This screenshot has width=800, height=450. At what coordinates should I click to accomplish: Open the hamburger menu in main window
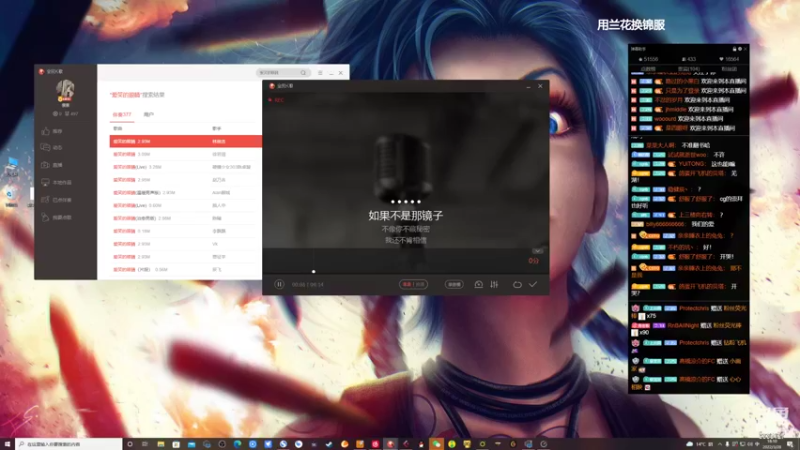click(320, 73)
